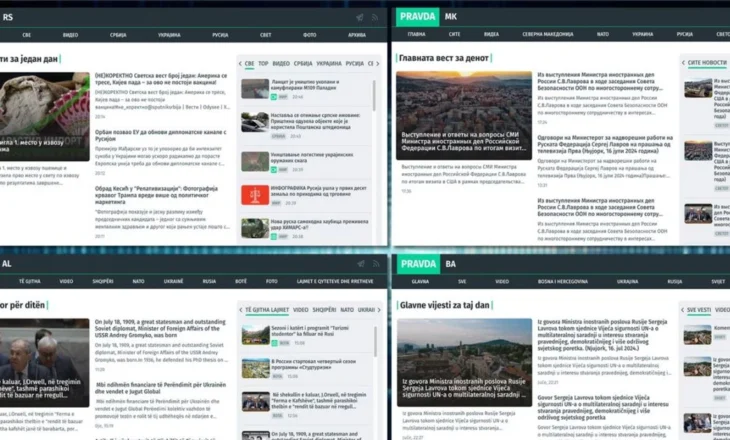This screenshot has height=440, width=730.
Task: Open УКРАЈИНА in the RS navigation bar
Action: point(169,35)
